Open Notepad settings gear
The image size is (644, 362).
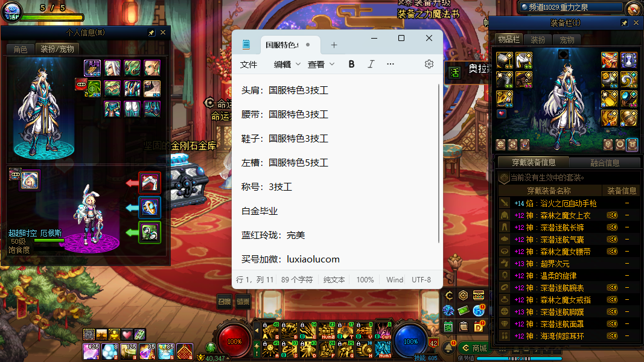(429, 64)
